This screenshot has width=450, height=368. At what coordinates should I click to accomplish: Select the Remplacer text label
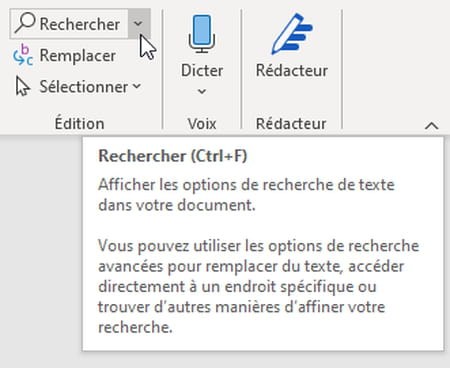coord(78,55)
